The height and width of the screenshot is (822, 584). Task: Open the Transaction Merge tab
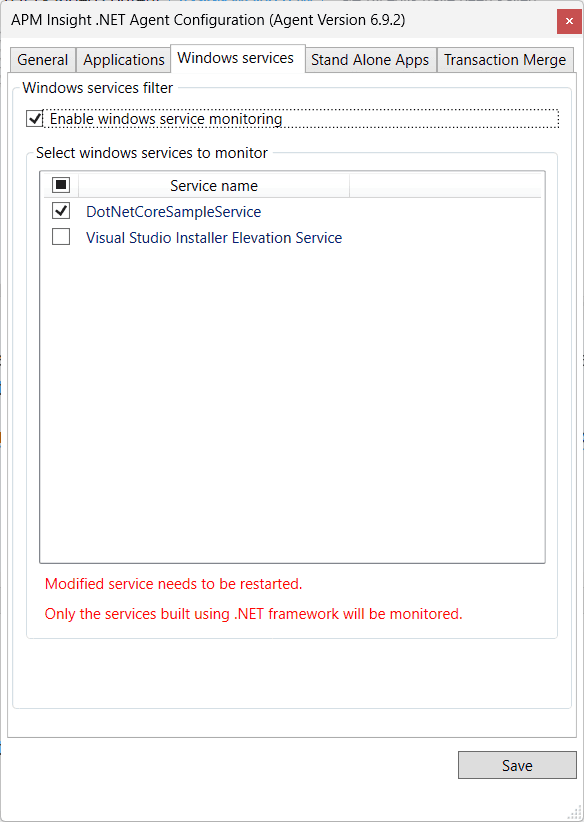coord(505,60)
